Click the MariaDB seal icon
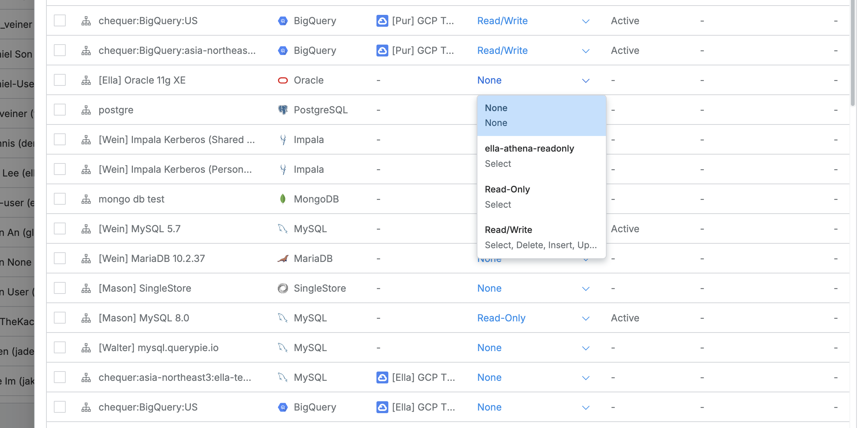This screenshot has width=868, height=428. coord(283,259)
